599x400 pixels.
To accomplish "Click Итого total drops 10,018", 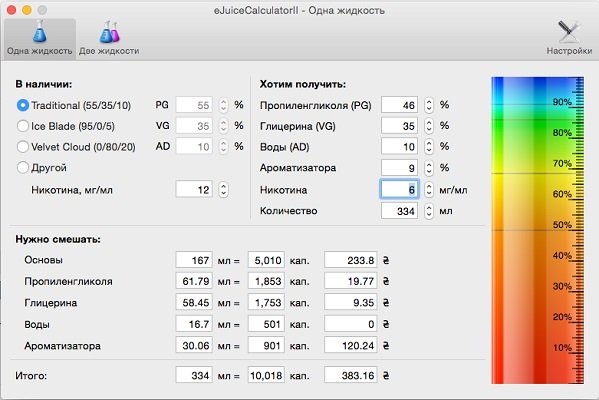I will point(266,375).
